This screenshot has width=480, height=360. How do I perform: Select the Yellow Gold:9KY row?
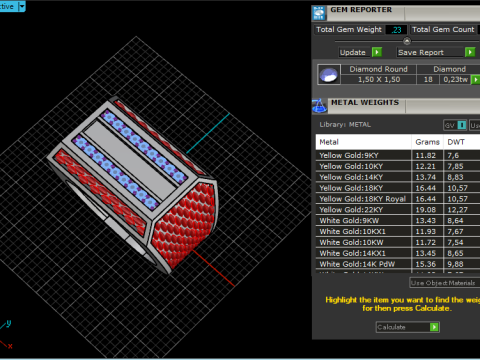(x=398, y=155)
